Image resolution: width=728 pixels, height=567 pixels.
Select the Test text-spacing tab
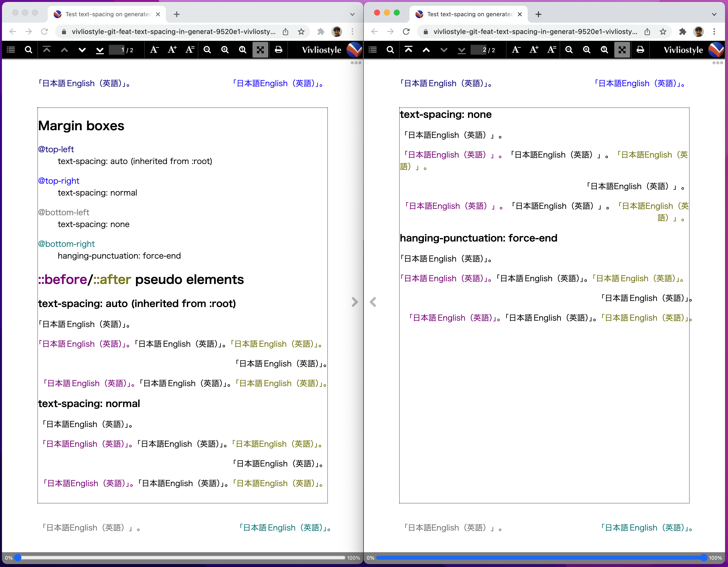click(107, 14)
